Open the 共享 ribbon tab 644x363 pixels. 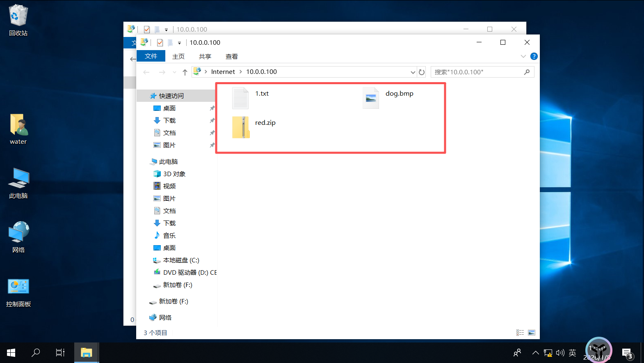205,56
